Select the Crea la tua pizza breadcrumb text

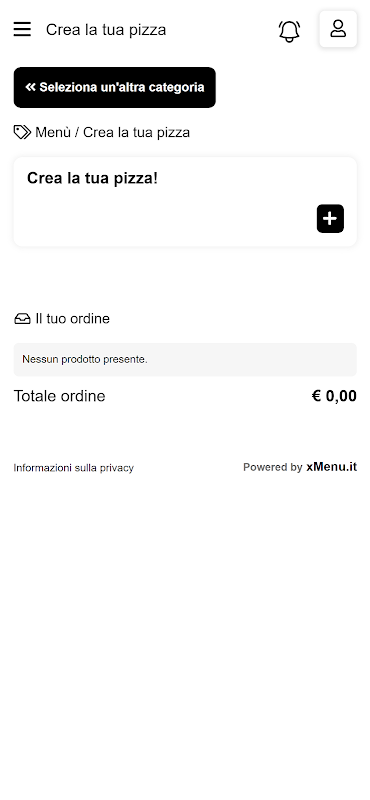tap(136, 133)
